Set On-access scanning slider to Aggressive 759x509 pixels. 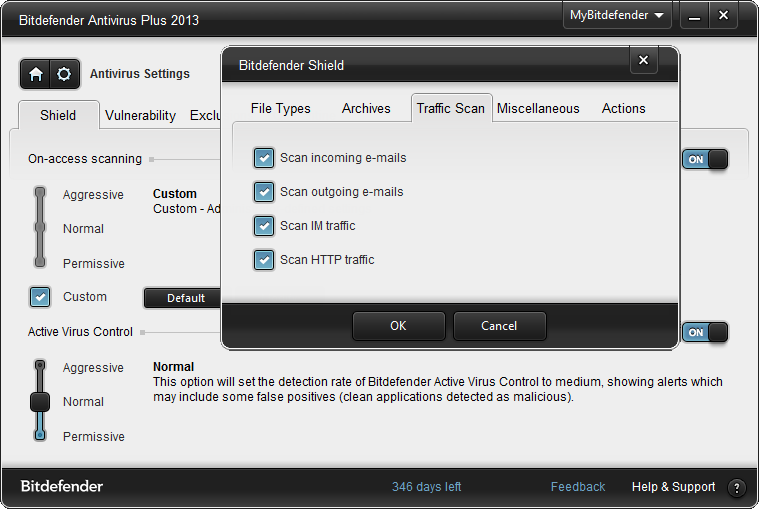[x=40, y=193]
